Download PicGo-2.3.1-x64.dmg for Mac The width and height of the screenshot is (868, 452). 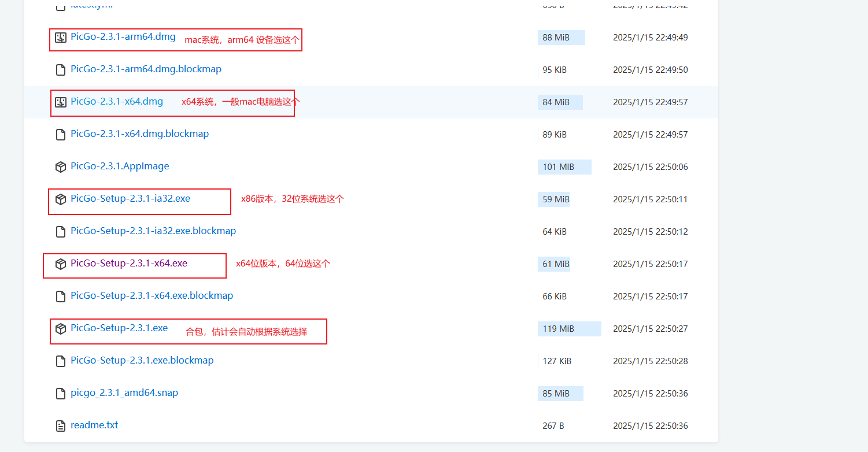pyautogui.click(x=116, y=102)
